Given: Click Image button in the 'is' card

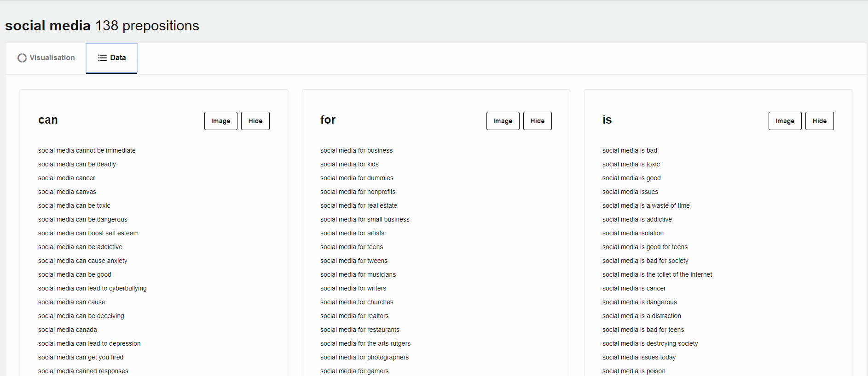Looking at the screenshot, I should (x=785, y=121).
